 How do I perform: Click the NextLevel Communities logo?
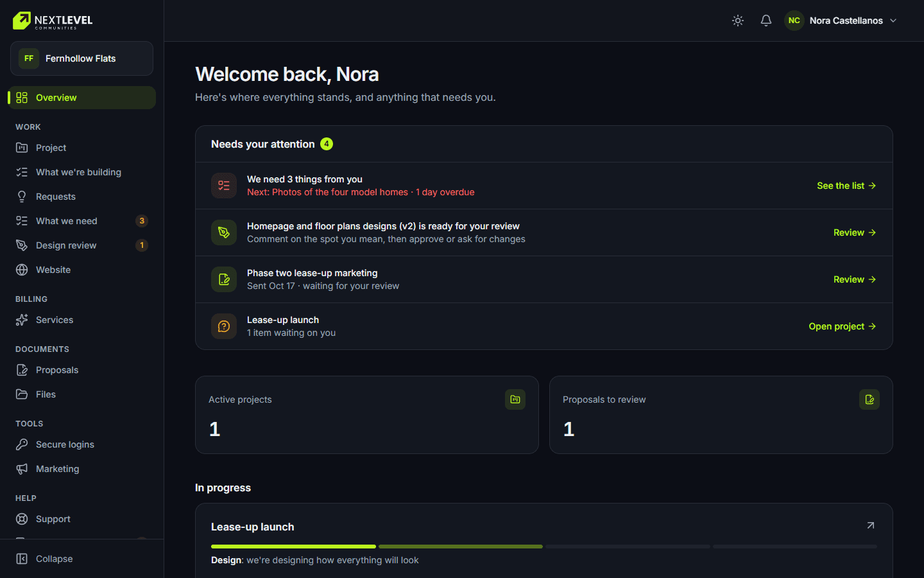point(53,21)
